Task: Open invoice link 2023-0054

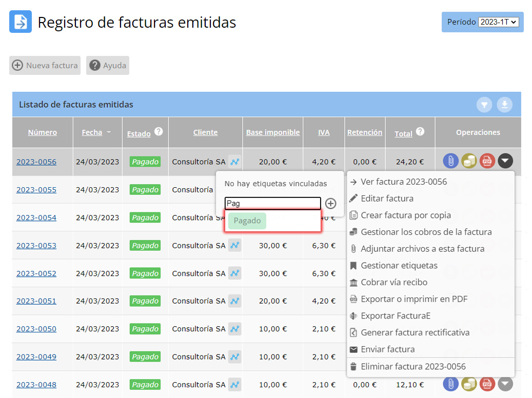Action: tap(36, 217)
